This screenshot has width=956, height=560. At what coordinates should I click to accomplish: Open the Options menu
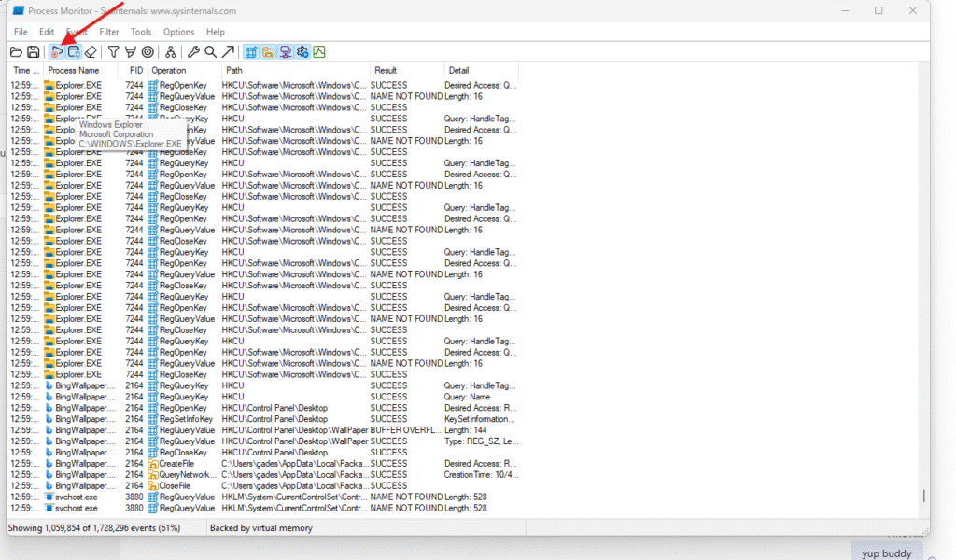178,32
